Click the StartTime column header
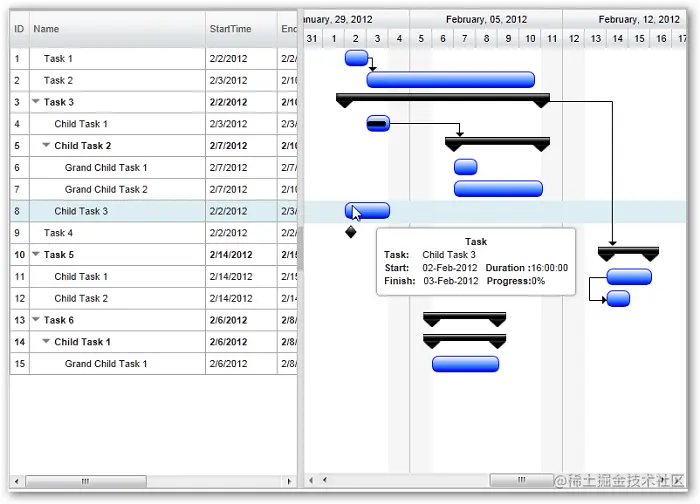Image resolution: width=700 pixels, height=504 pixels. pos(241,29)
